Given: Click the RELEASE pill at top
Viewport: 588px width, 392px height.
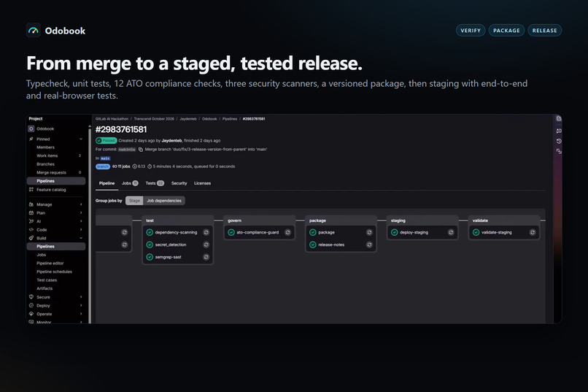Looking at the screenshot, I should tap(545, 31).
